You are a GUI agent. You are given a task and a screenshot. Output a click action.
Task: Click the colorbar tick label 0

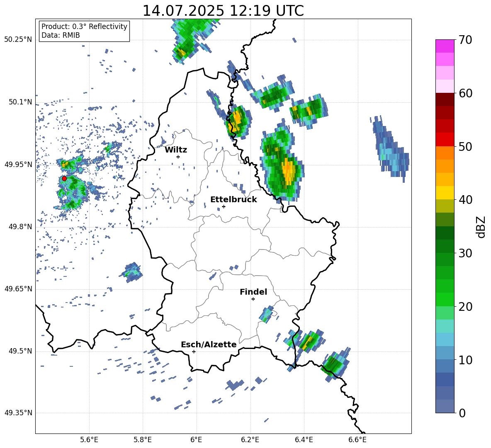pos(462,413)
